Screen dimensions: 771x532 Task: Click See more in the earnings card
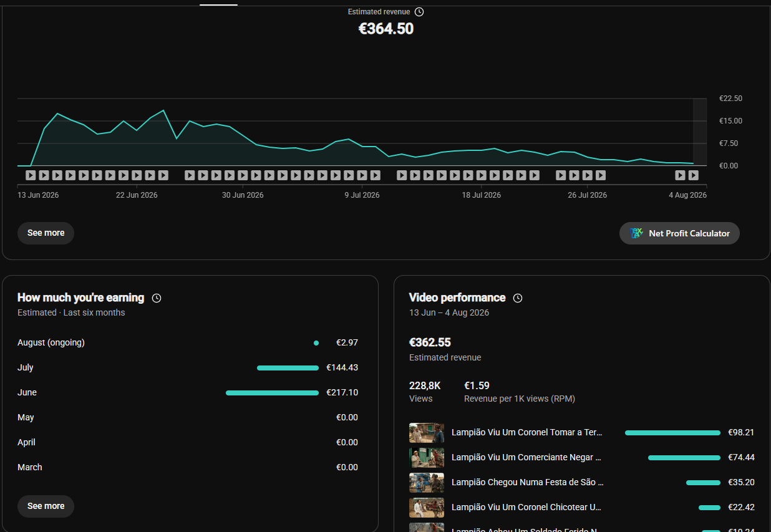click(x=46, y=506)
